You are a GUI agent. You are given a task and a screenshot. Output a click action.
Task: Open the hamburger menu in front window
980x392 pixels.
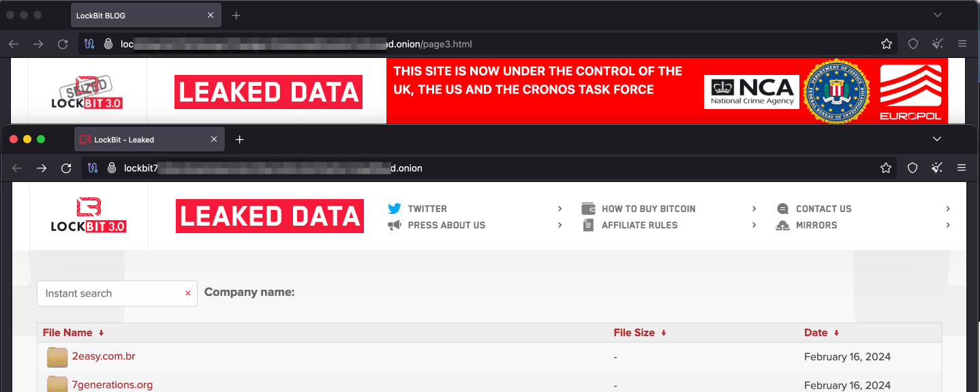click(962, 168)
